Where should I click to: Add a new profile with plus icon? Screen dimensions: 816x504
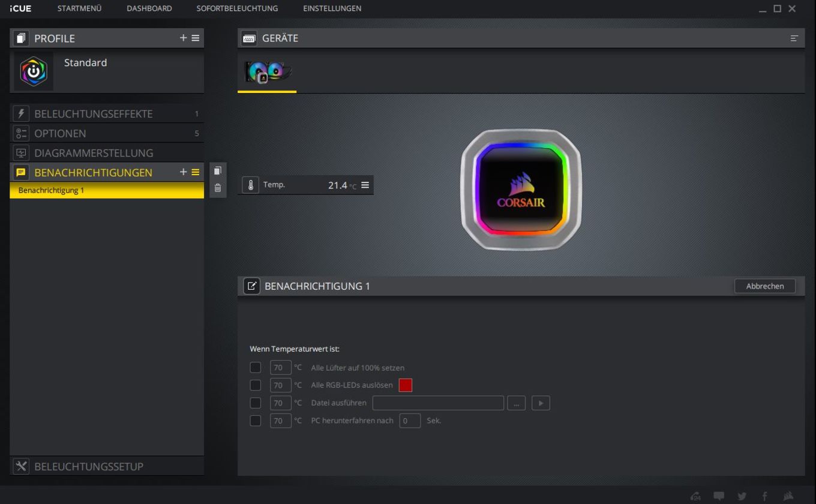[x=183, y=38]
